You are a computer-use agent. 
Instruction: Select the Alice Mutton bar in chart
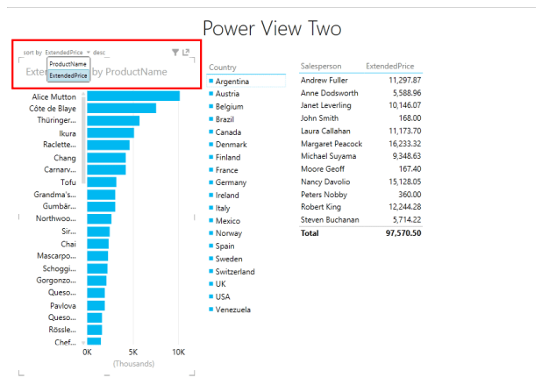tap(133, 96)
